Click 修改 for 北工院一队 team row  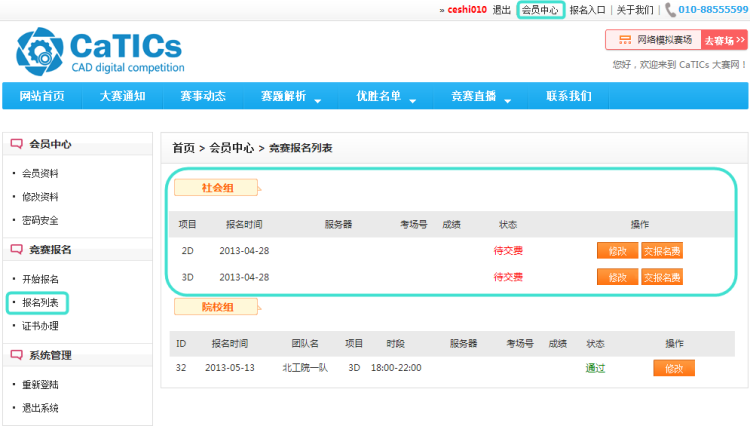click(673, 368)
